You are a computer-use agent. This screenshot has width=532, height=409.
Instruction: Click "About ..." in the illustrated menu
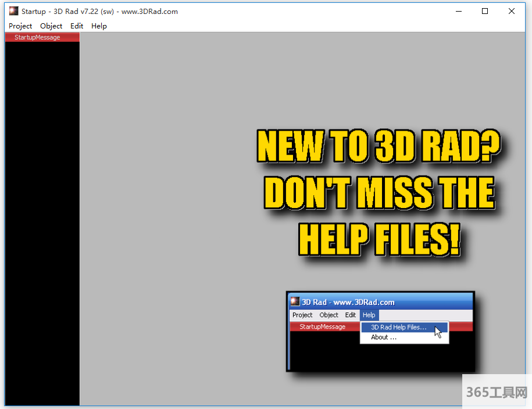pyautogui.click(x=384, y=337)
